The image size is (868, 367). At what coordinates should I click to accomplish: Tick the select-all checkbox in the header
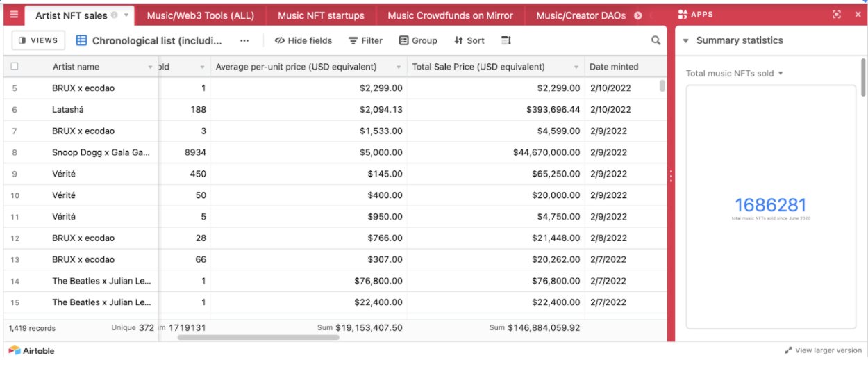(15, 67)
